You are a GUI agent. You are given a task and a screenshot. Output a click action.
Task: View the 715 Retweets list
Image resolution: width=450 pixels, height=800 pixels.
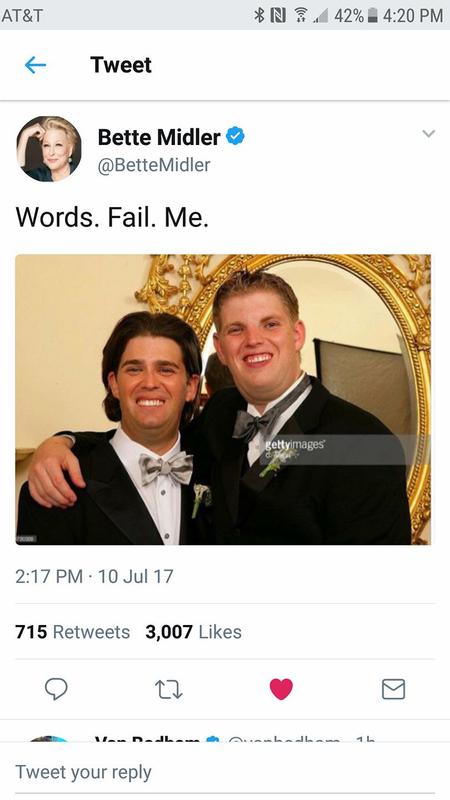72,632
